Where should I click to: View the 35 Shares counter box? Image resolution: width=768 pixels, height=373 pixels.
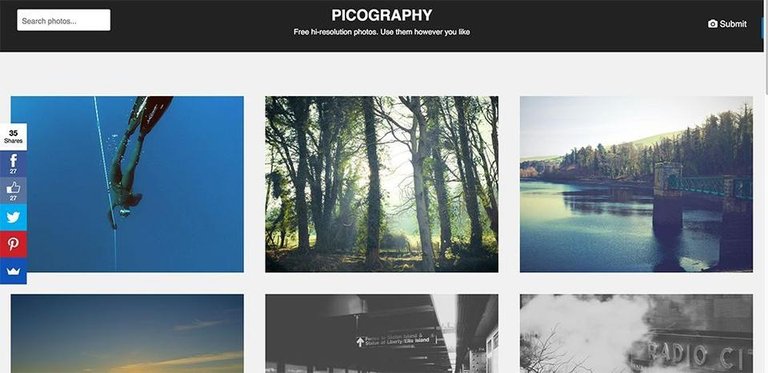(13, 137)
